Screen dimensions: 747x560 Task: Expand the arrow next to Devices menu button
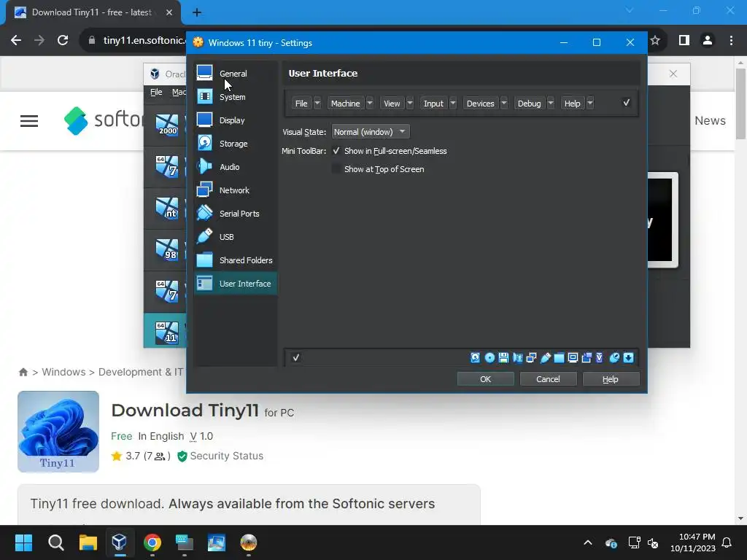[x=504, y=104]
